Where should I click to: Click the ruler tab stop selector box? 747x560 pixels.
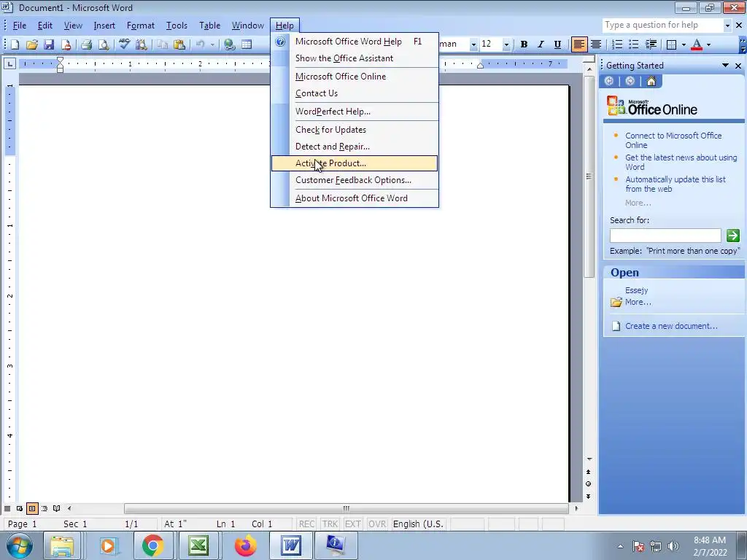point(9,63)
